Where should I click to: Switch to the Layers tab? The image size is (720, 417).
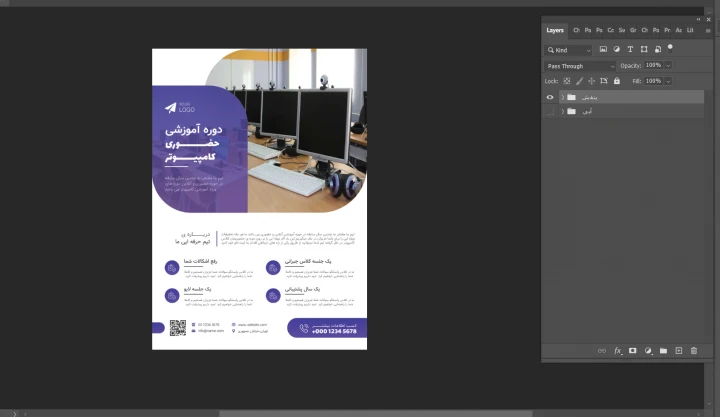tap(555, 30)
